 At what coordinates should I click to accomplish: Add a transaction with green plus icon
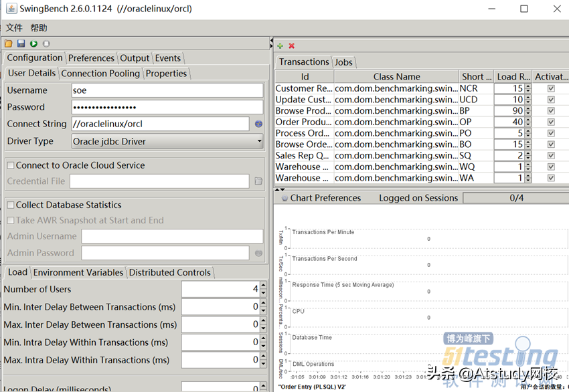[280, 46]
